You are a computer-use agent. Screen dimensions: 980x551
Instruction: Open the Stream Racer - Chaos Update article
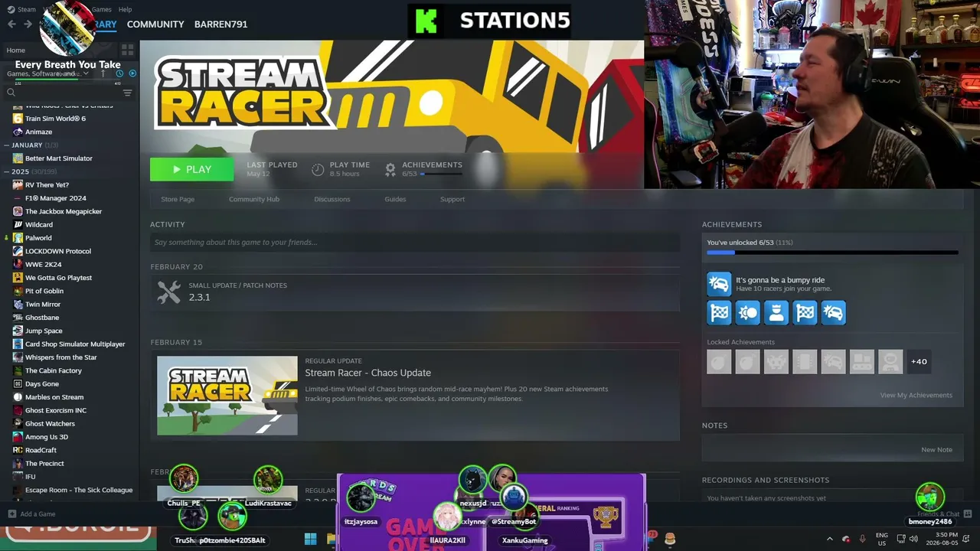367,373
